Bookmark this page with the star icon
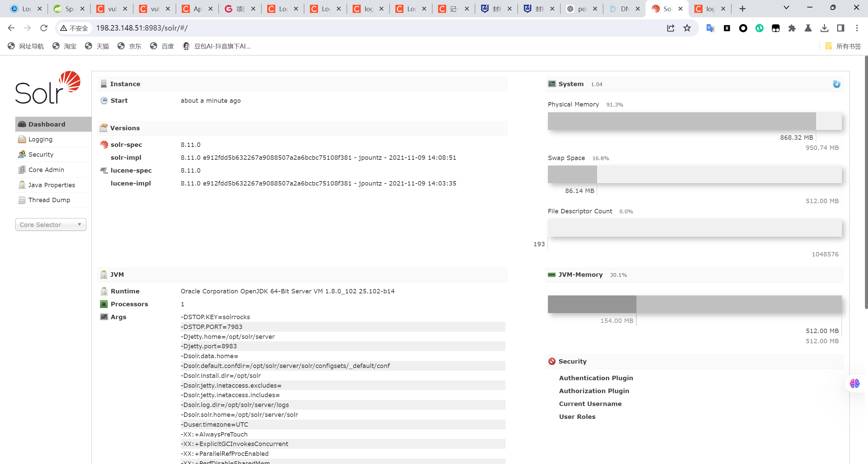 tap(687, 28)
